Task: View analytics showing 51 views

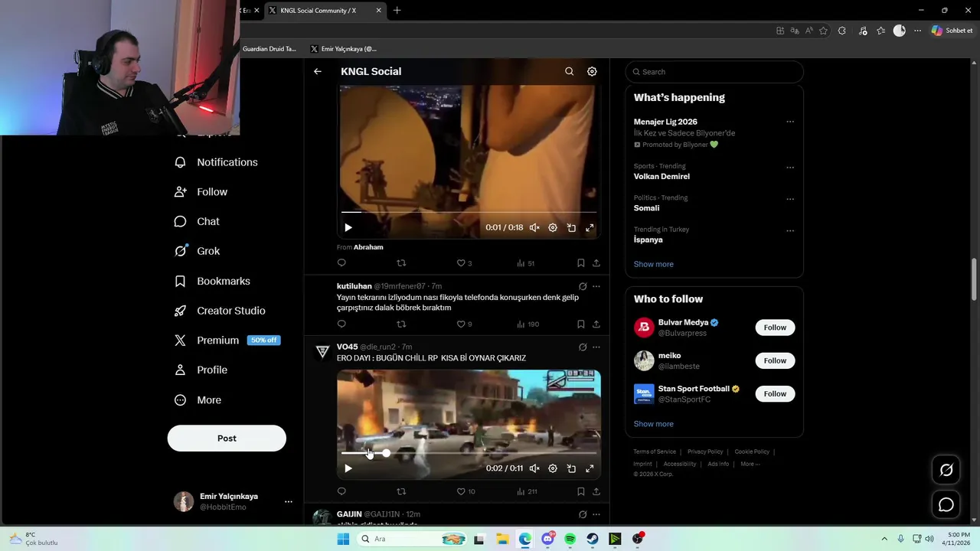Action: [x=525, y=262]
